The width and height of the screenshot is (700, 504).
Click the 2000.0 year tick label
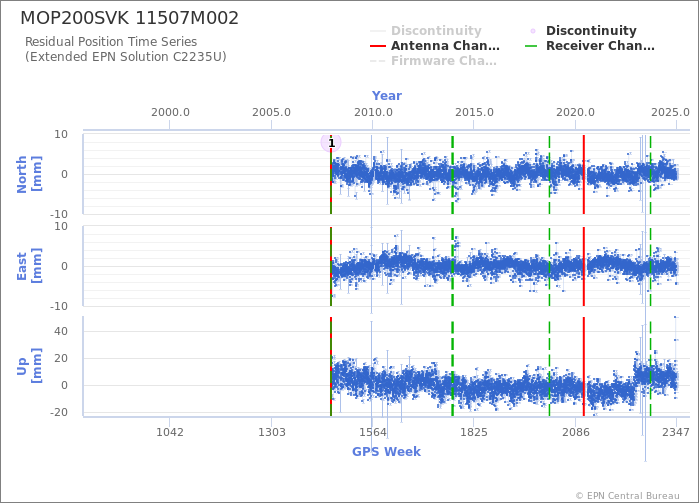tap(170, 112)
